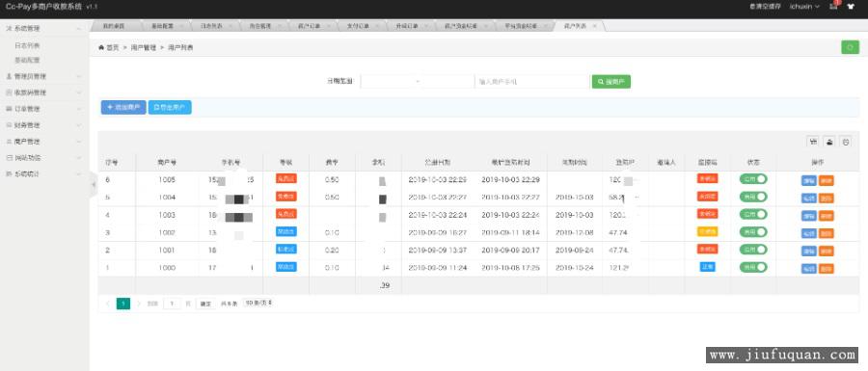Edit merchant 1003 with blue button
Screen dimensions: 868x371
point(809,216)
